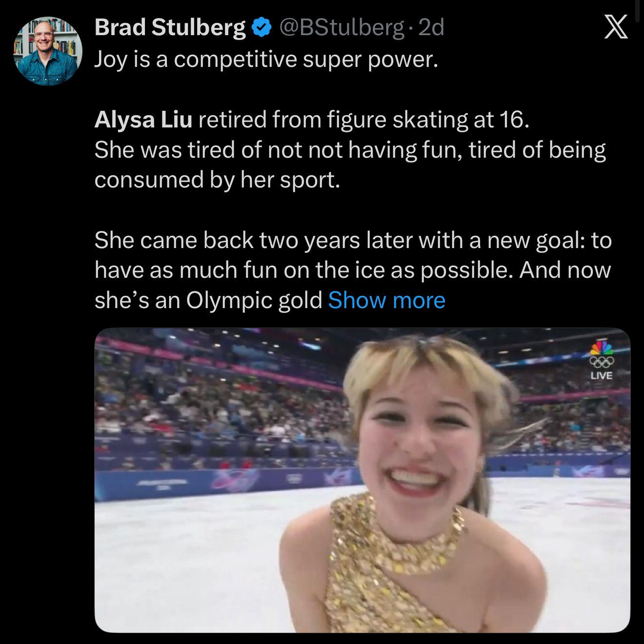The image size is (644, 644).
Task: Click the line "Joy is a competitive super power."
Action: coord(266,60)
